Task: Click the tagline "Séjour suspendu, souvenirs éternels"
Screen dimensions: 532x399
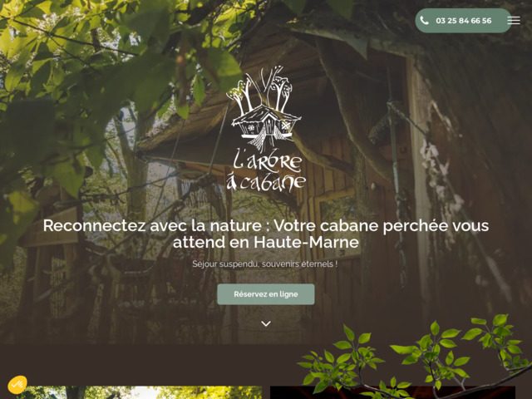Action: (265, 264)
